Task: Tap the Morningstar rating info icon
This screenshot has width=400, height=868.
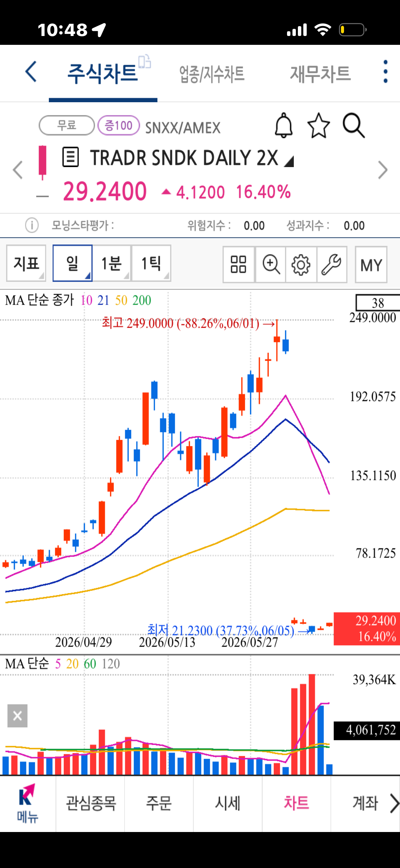Action: click(32, 225)
